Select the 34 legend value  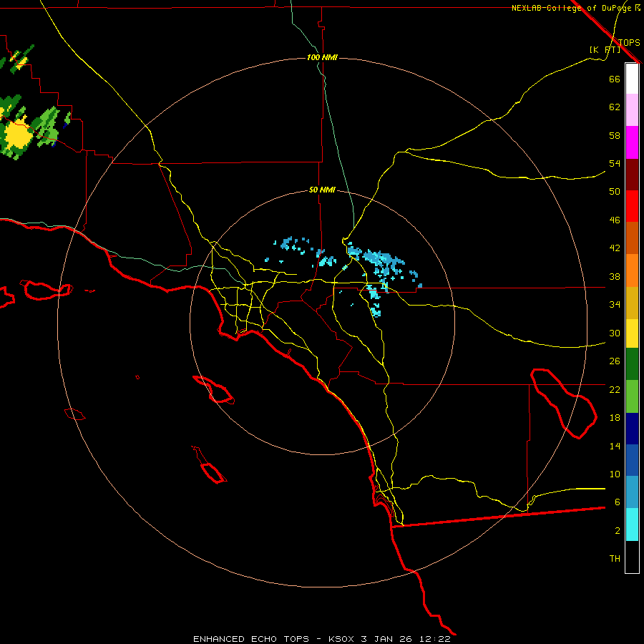point(615,305)
